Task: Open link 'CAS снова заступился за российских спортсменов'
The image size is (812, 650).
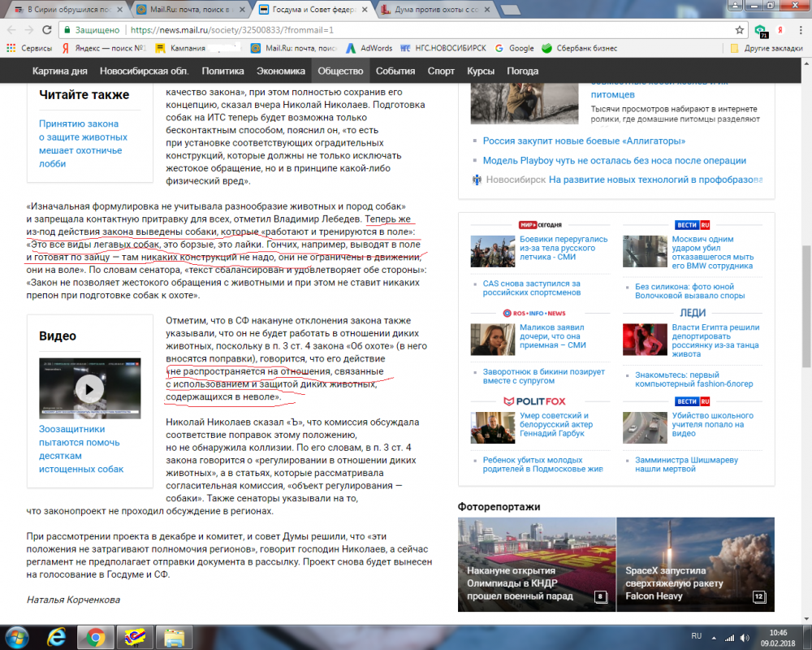Action: coord(533,289)
